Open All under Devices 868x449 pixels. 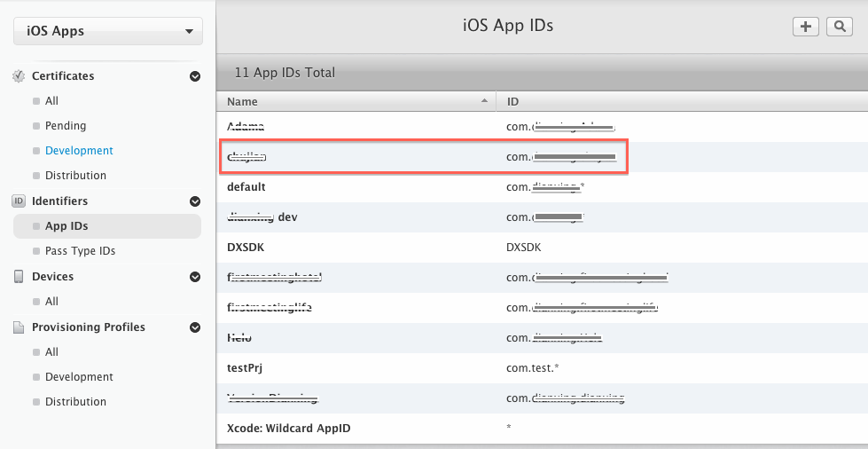(51, 302)
